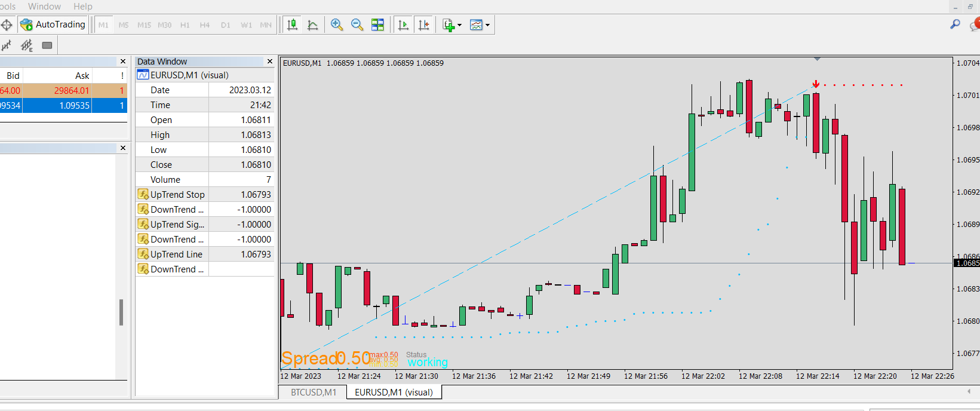
Task: Close the Data Window panel
Action: coord(270,62)
